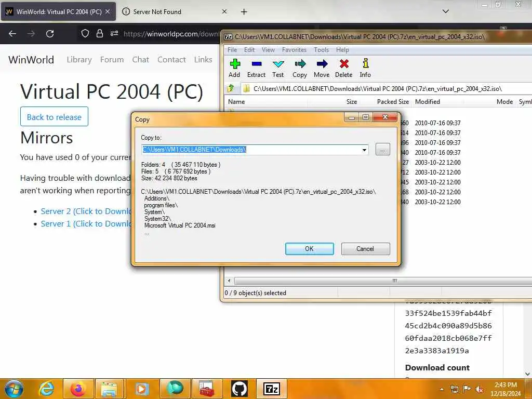Open the Chat link on WinWorld
This screenshot has width=532, height=399.
tap(140, 60)
